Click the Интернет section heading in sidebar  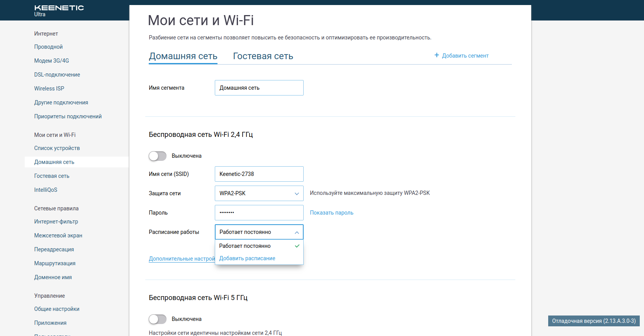coord(46,34)
